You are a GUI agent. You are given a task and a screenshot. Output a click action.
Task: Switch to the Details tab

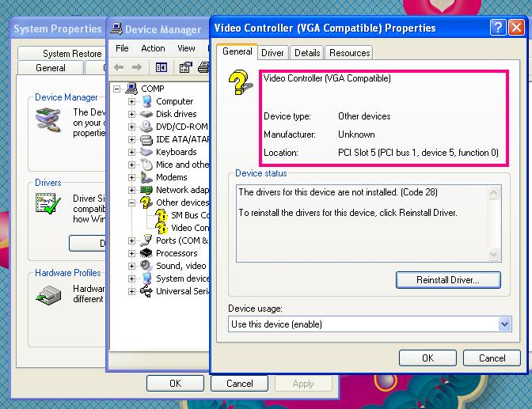click(307, 53)
